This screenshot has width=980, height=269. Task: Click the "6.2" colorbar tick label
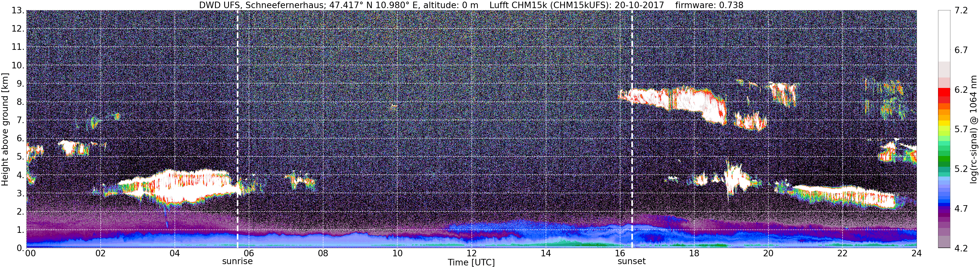tap(961, 90)
